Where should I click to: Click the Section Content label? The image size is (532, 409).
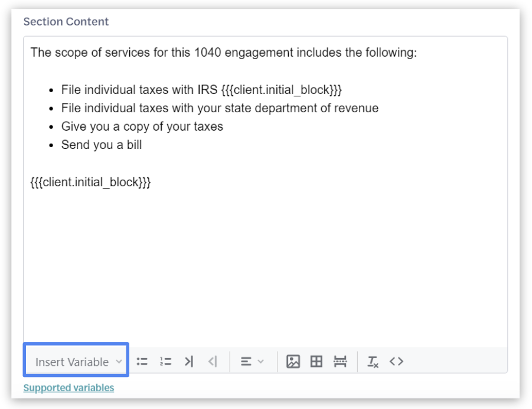(66, 21)
